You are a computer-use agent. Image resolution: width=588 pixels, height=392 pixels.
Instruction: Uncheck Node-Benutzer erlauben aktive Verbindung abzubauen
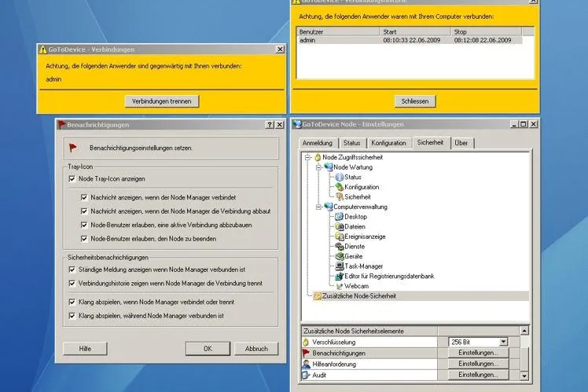[84, 225]
